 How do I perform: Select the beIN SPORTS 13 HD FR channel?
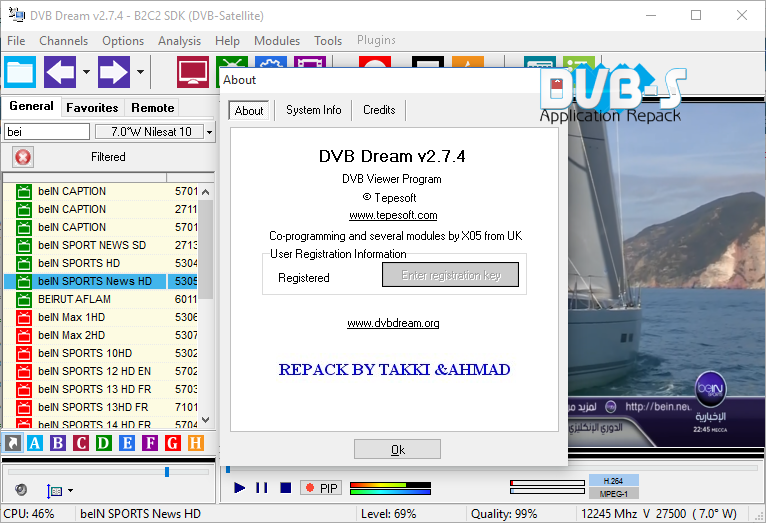101,390
